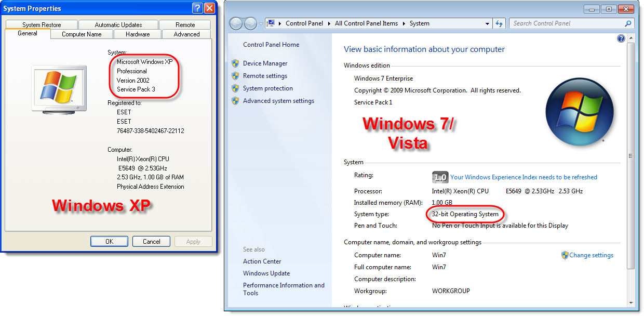Click the magnifier search icon
This screenshot has height=316, width=644.
[x=628, y=23]
